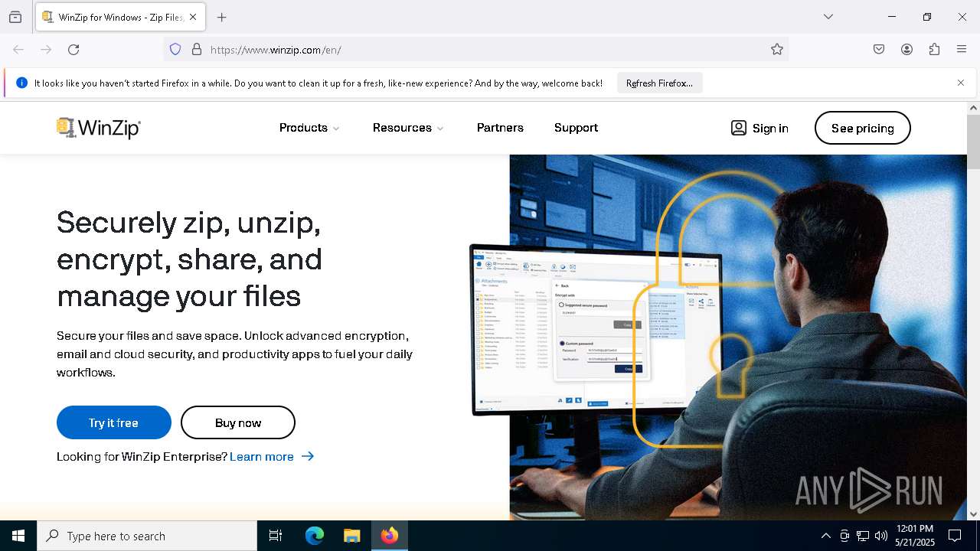Expand the Resources menu
Screen dimensions: 980x551
point(408,128)
